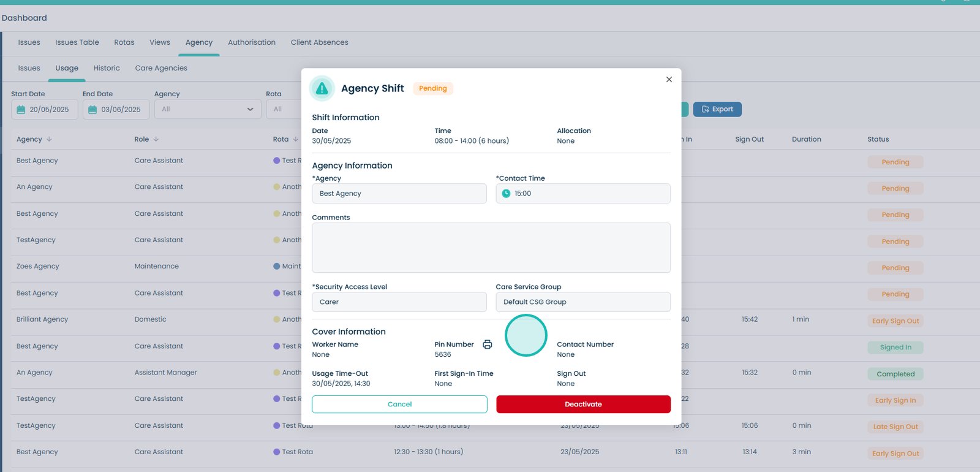Sort by Role column arrow
Viewport: 980px width, 472px height.
(156, 139)
